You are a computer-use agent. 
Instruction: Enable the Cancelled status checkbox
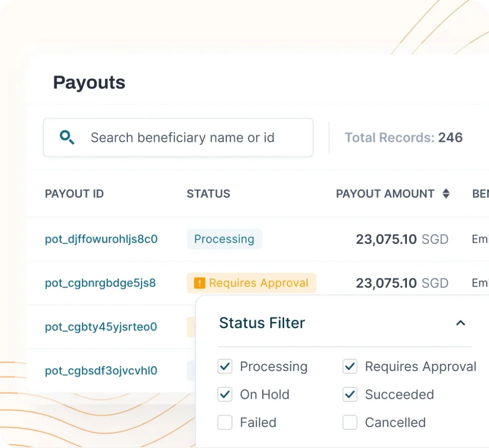[x=350, y=423]
